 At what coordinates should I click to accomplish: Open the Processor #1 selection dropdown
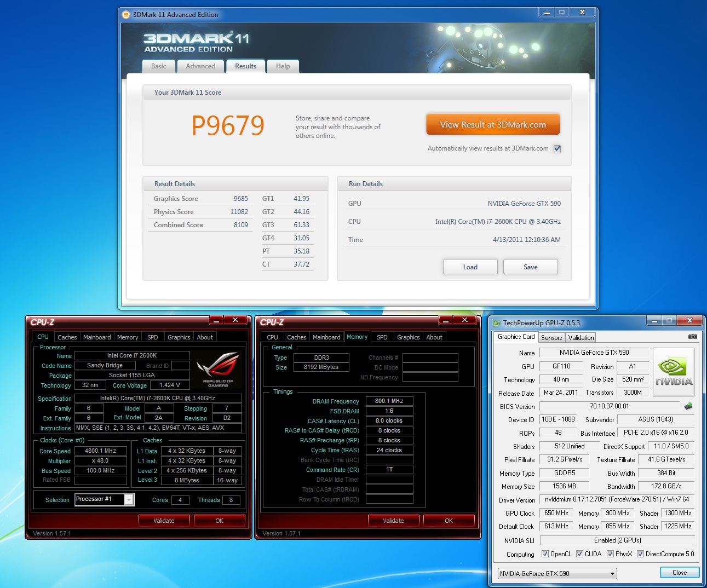129,499
